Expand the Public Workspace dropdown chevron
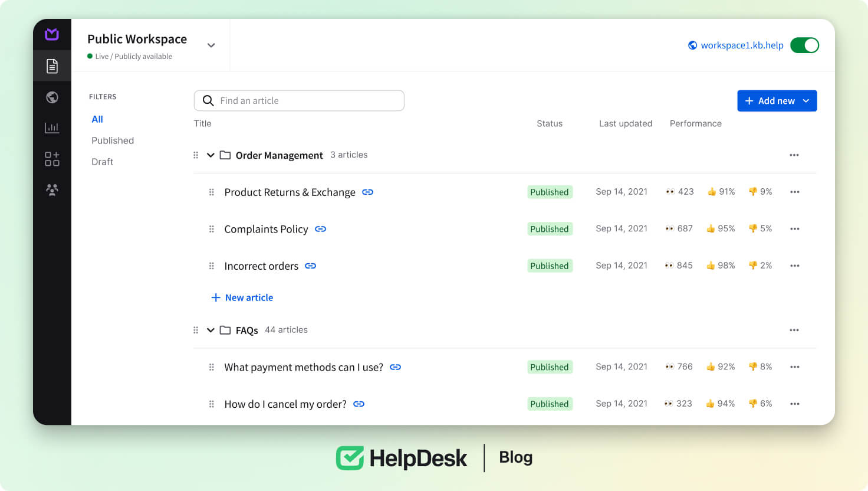 pyautogui.click(x=211, y=45)
